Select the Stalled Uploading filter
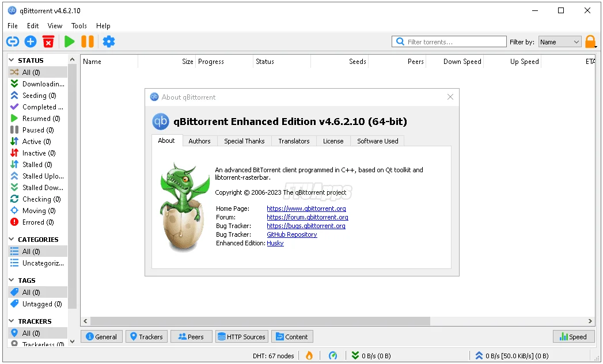603x364 pixels. (x=37, y=176)
